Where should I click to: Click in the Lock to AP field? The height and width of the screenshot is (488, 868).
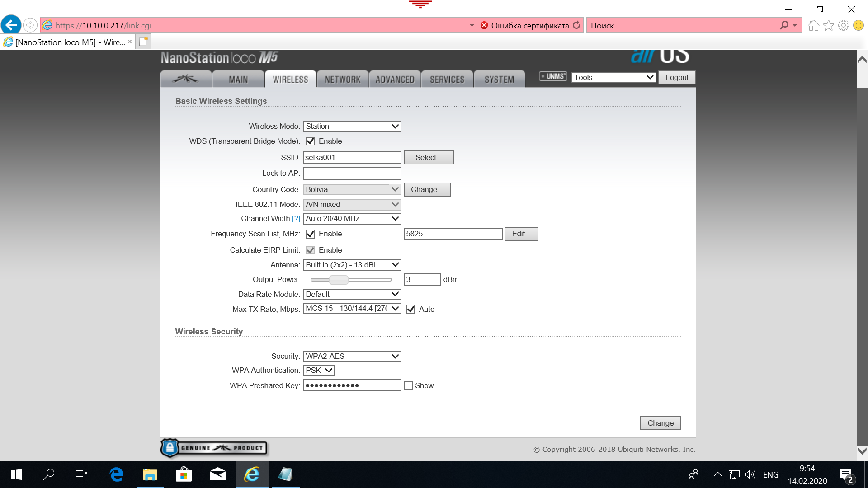click(x=352, y=174)
